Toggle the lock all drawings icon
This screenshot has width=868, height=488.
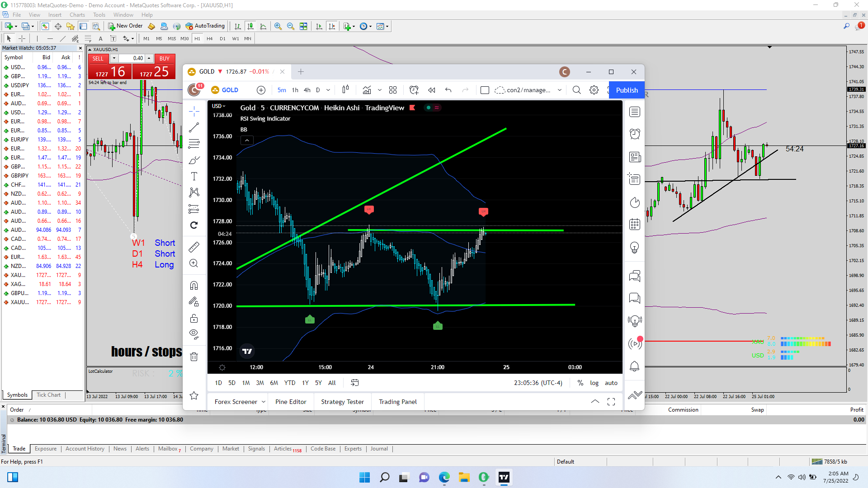(194, 318)
